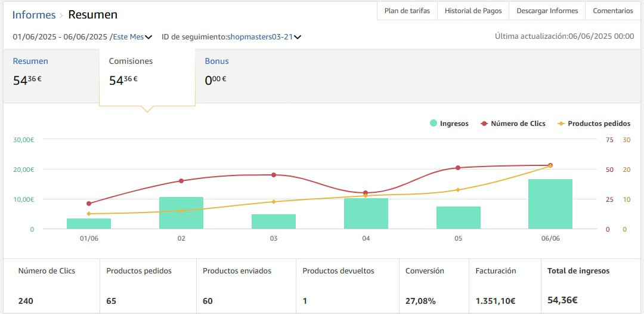The image size is (644, 314).
Task: Toggle Ingresos series via green legend dot
Action: [x=433, y=124]
